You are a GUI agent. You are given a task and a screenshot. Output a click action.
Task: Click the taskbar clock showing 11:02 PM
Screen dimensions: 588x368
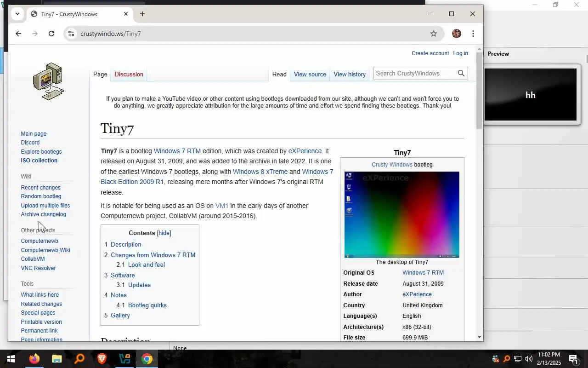[548, 359]
